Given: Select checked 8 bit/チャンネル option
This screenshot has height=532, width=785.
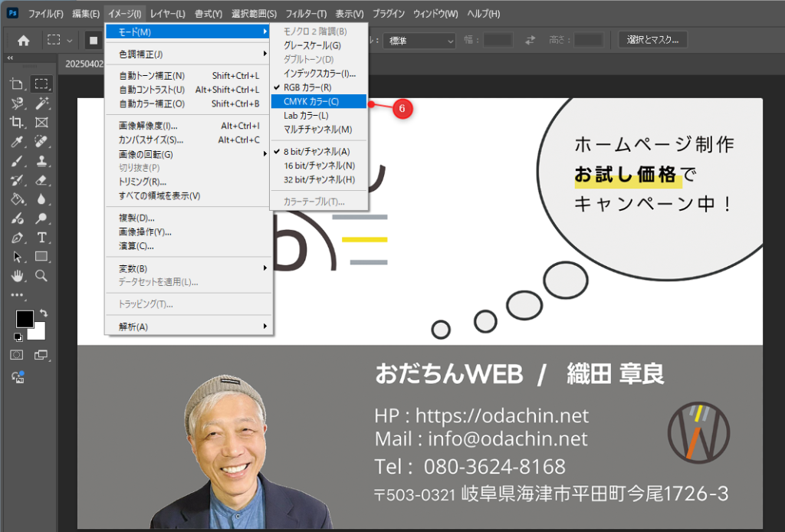Looking at the screenshot, I should tap(316, 151).
